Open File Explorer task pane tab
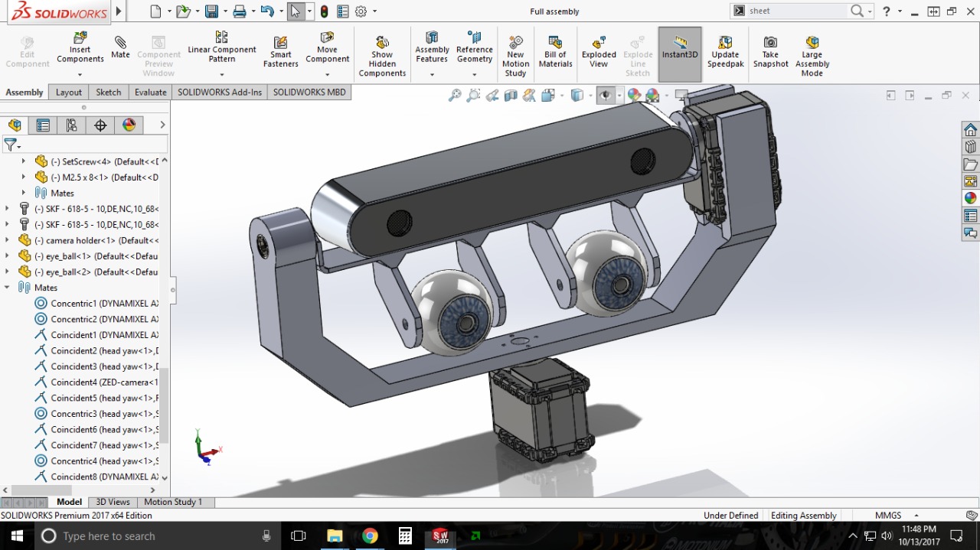Image resolution: width=980 pixels, height=550 pixels. point(970,164)
